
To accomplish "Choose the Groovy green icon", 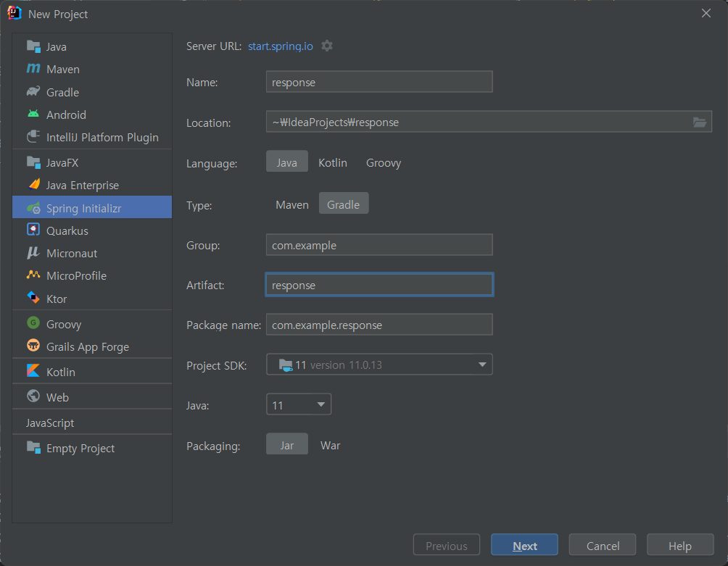I will [x=33, y=323].
